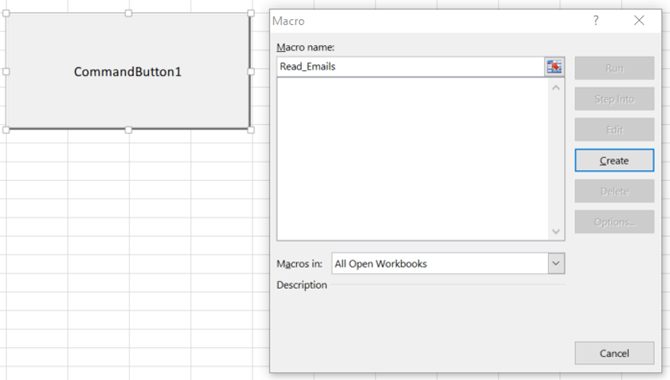Click the disabled Options button
The width and height of the screenshot is (670, 380).
click(x=614, y=222)
